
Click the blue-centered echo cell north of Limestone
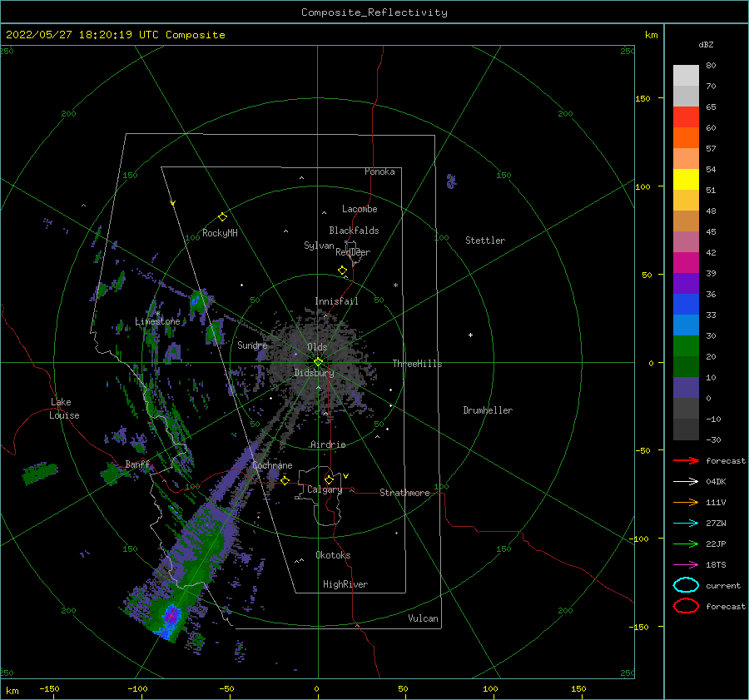(x=195, y=301)
